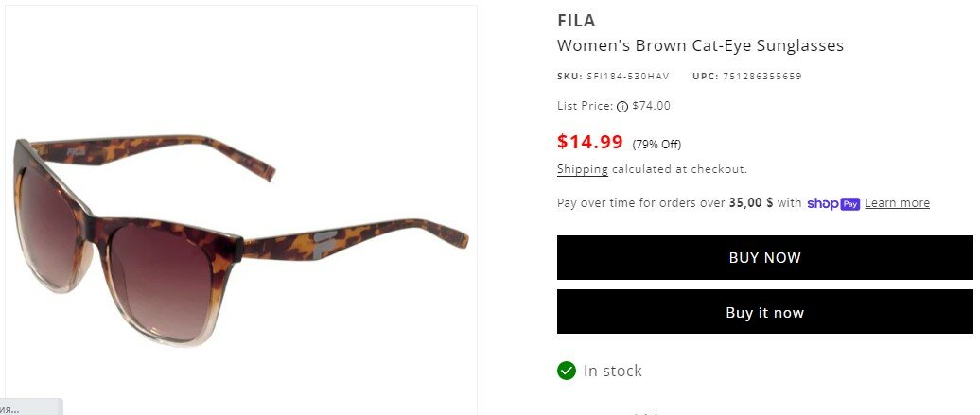The height and width of the screenshot is (415, 980).
Task: Click the browser status tooltip at bottom left
Action: tap(28, 408)
